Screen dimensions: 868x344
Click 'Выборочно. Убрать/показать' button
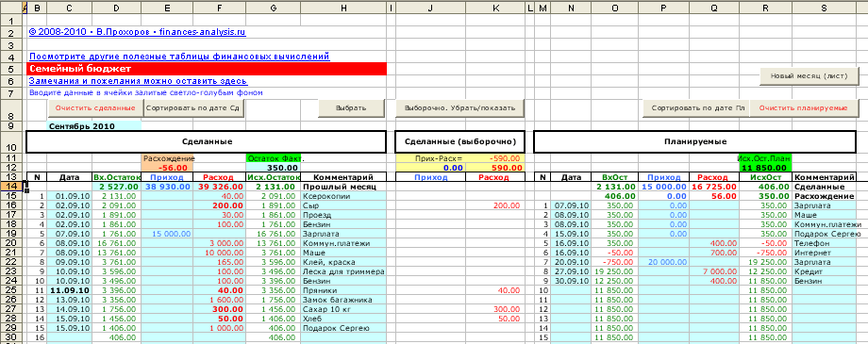(x=460, y=107)
